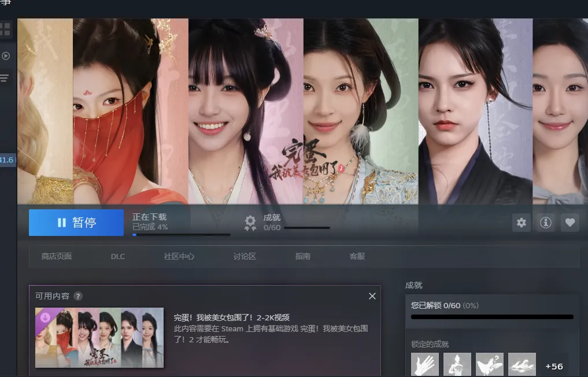
Task: Select the locked chicken achievement icon
Action: click(490, 365)
